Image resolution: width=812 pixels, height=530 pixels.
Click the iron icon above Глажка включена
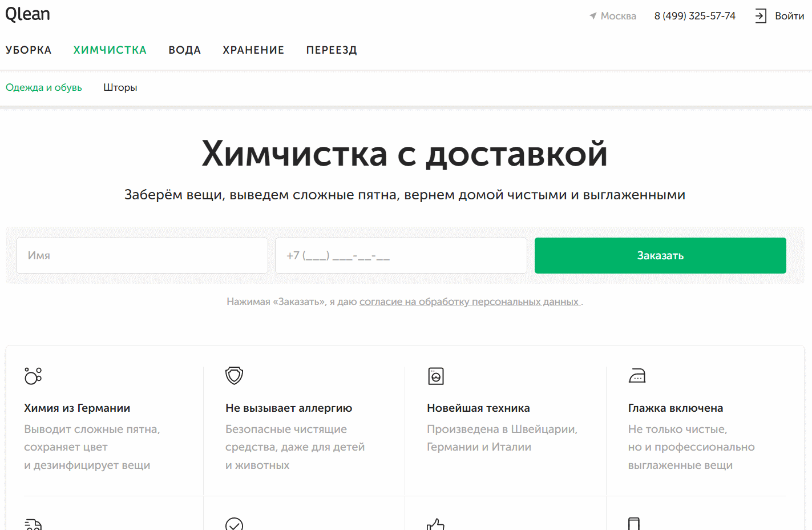(x=637, y=376)
